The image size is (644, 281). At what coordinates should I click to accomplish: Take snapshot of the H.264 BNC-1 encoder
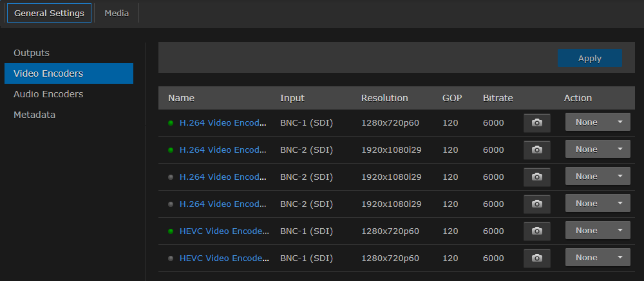click(x=536, y=122)
